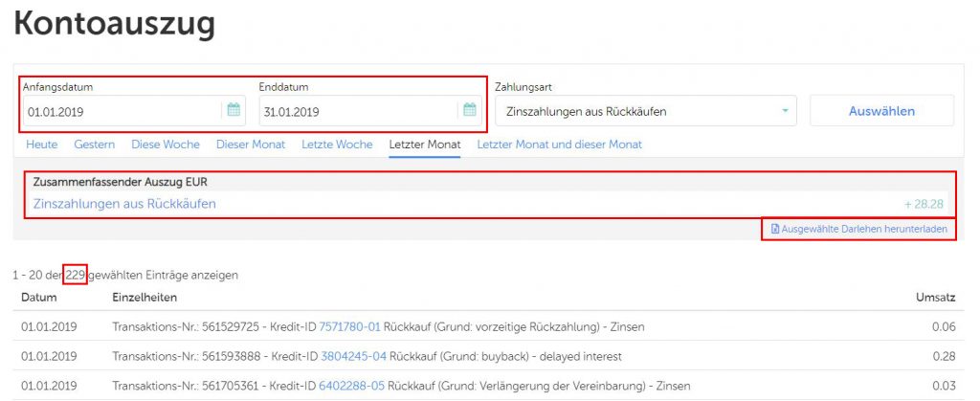
Task: Open the Enddatum calendar picker icon
Action: pos(469,111)
